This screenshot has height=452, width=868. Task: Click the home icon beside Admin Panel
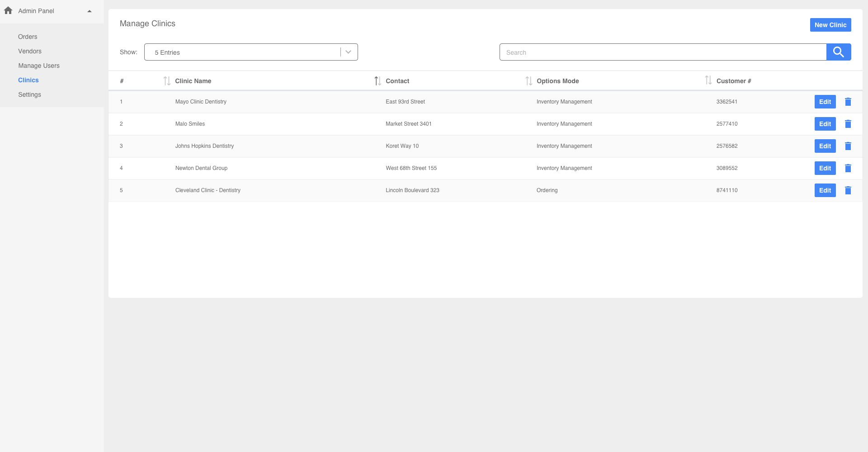(x=8, y=10)
